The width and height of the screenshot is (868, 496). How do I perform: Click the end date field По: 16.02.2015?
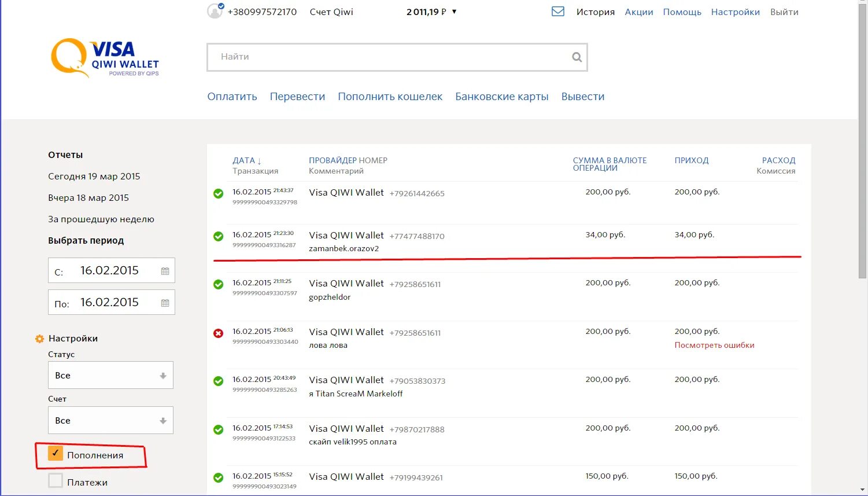(x=111, y=303)
